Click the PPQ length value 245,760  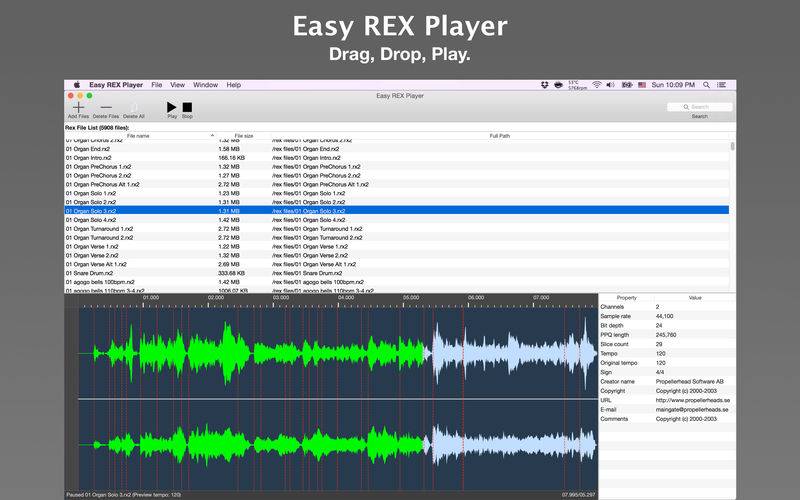pyautogui.click(x=666, y=335)
